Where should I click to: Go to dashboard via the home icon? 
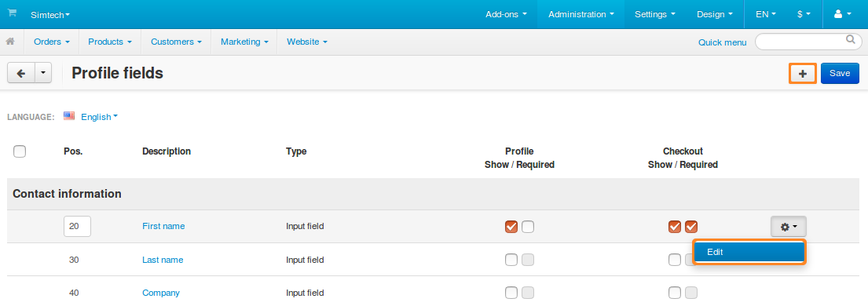click(x=10, y=42)
